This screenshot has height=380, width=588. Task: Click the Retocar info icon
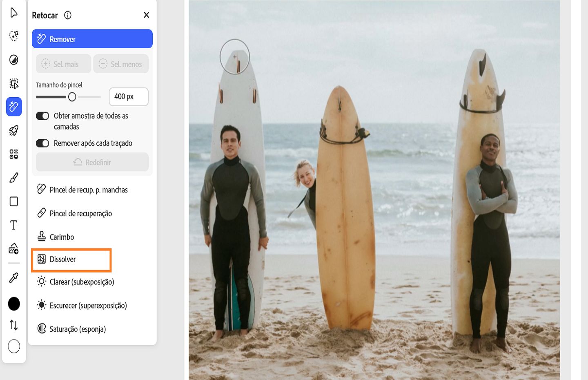[68, 15]
